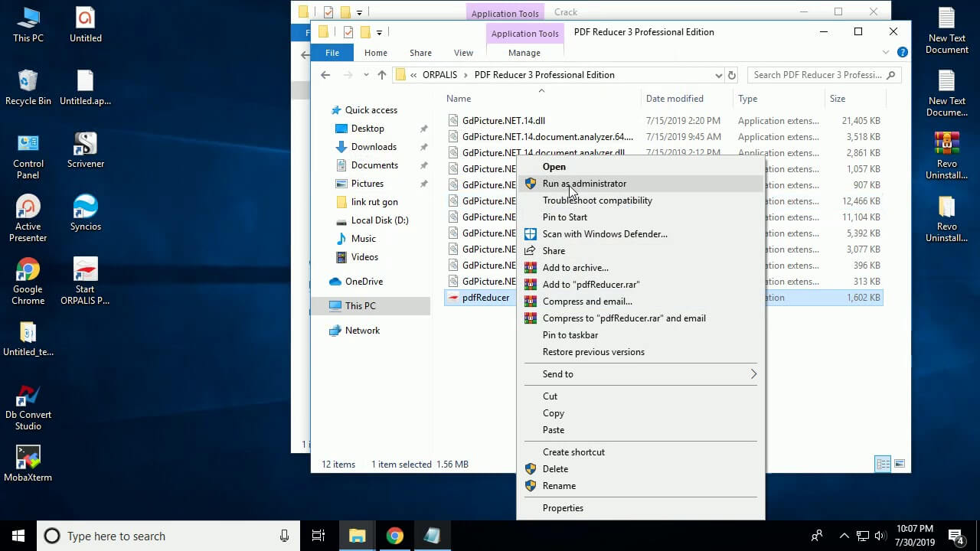Click the Explorer help question mark icon
Viewport: 980px width, 551px height.
(903, 53)
